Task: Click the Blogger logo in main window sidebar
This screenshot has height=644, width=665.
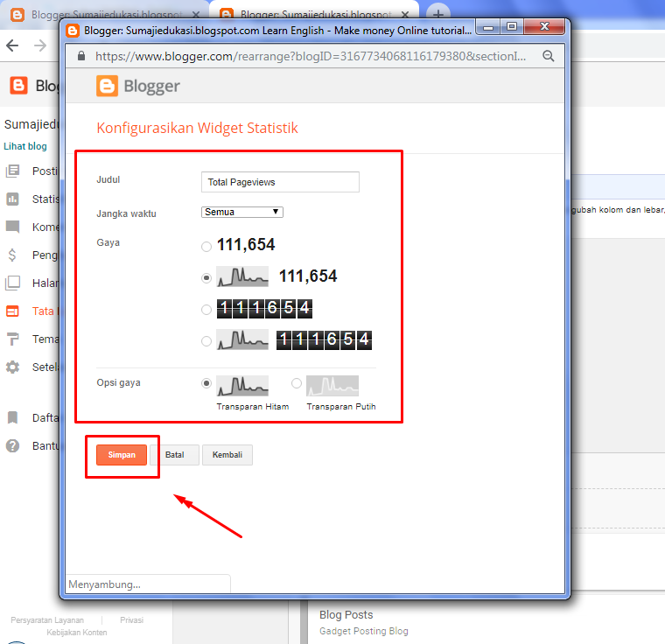Action: click(x=18, y=85)
